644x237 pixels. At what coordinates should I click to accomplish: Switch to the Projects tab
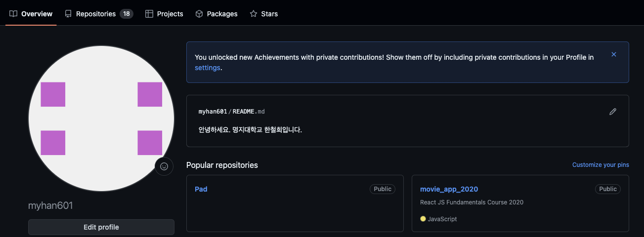point(164,14)
